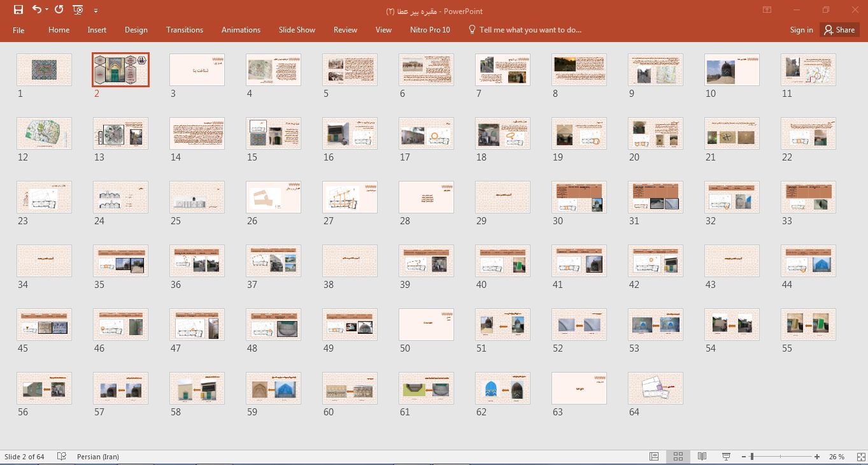868x465 pixels.
Task: Start Slide Show from status bar
Action: [726, 457]
